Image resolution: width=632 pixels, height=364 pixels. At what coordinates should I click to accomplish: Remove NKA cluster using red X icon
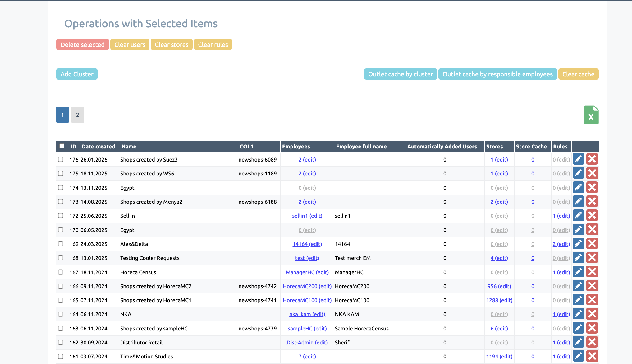pos(592,314)
